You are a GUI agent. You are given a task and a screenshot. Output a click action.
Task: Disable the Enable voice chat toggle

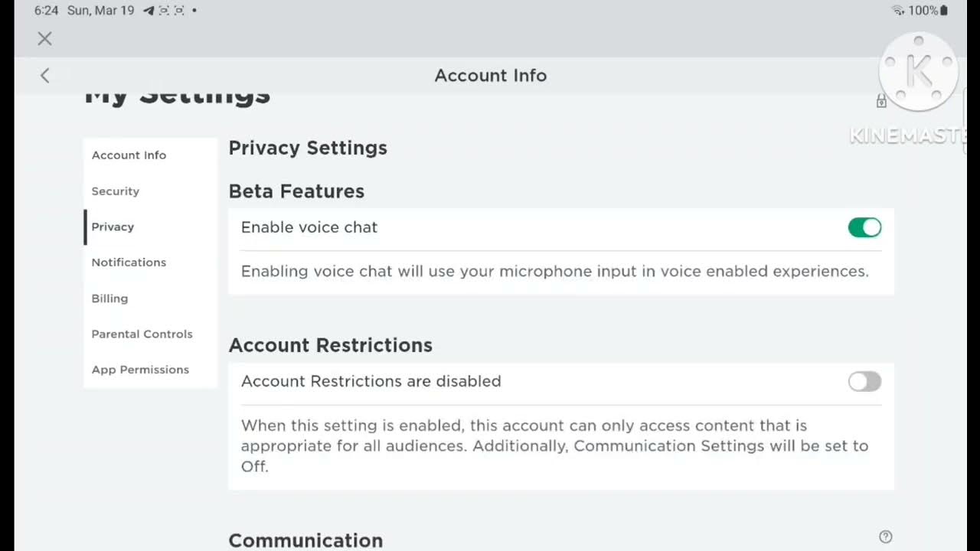click(864, 227)
